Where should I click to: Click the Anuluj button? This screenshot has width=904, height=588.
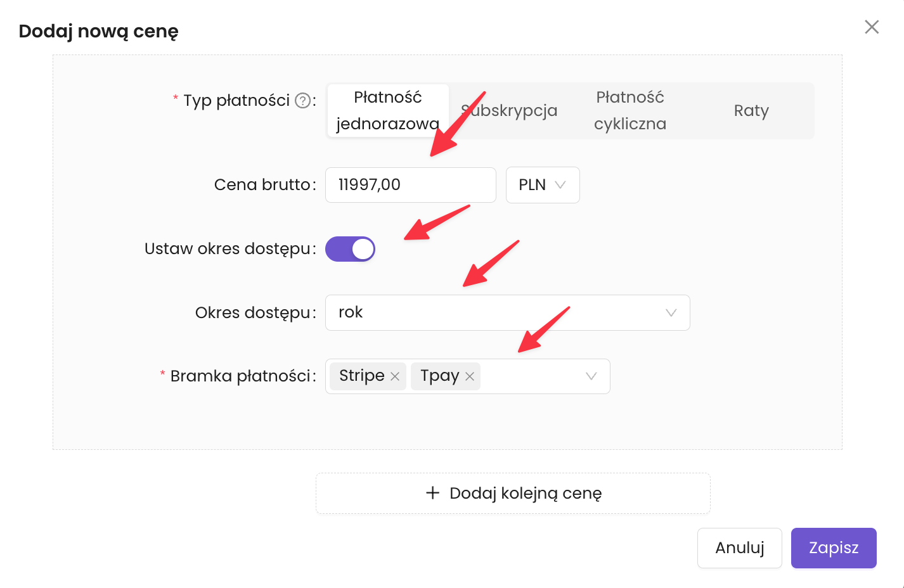tap(739, 548)
